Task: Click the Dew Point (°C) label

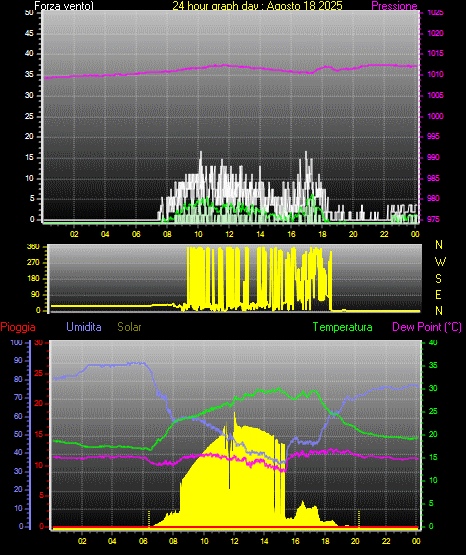Action: (427, 327)
